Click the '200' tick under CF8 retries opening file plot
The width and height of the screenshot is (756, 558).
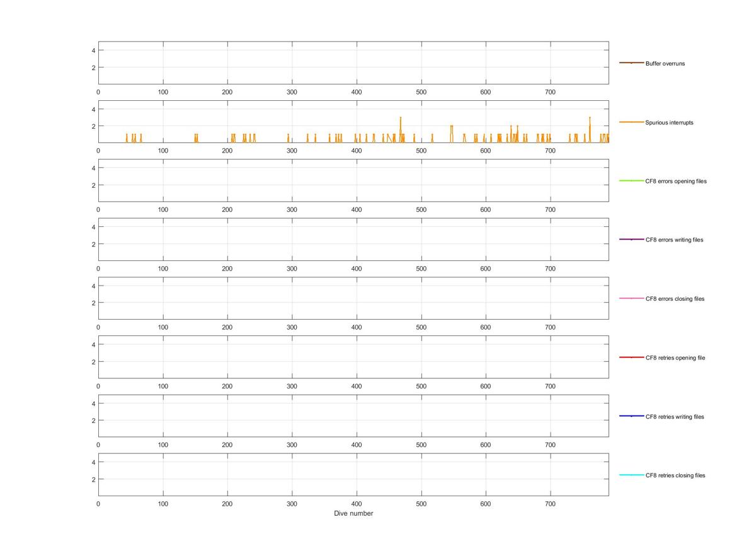pyautogui.click(x=227, y=386)
